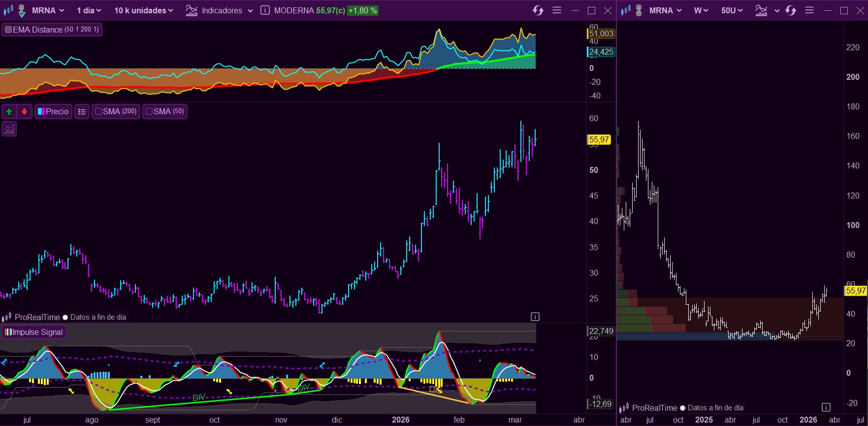Screen dimensions: 868x426
Task: Enable the SMA (50) checkbox
Action: [149, 112]
